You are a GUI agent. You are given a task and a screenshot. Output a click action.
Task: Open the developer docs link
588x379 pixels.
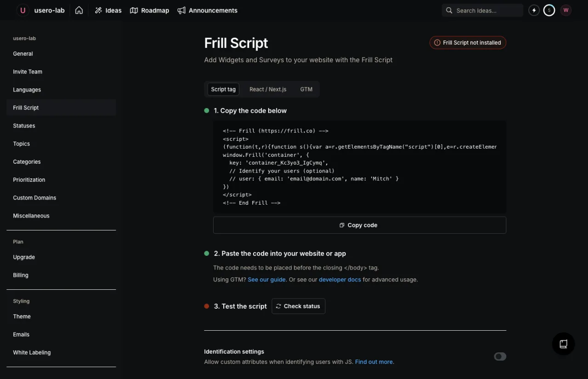(340, 279)
